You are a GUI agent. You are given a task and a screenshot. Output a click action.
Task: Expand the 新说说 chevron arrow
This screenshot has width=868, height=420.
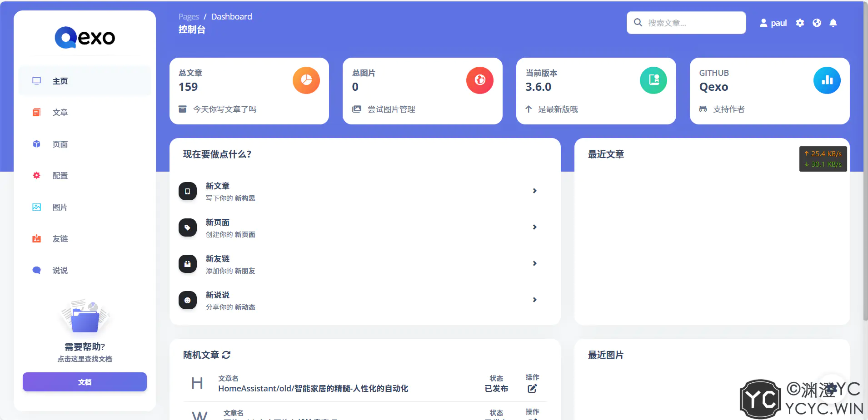(x=535, y=300)
